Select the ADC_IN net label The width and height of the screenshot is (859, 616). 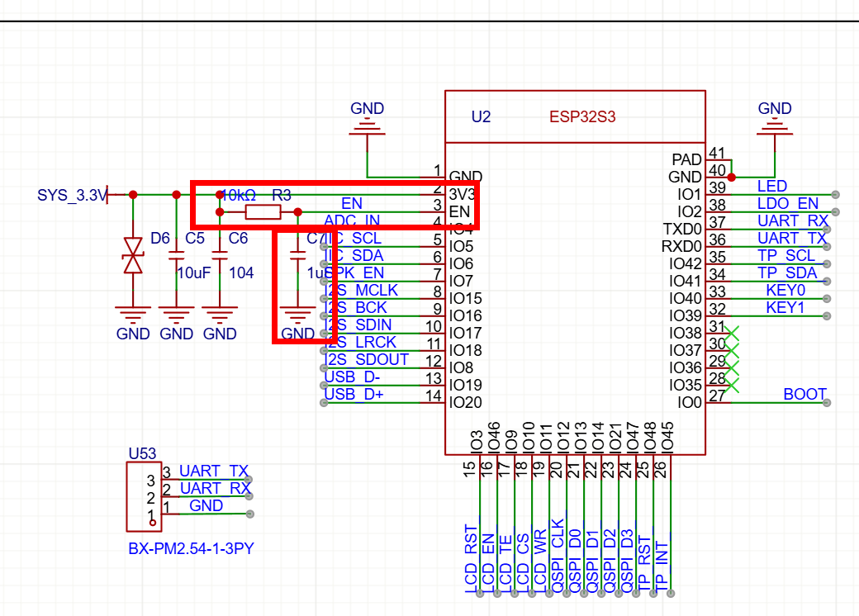pos(352,220)
